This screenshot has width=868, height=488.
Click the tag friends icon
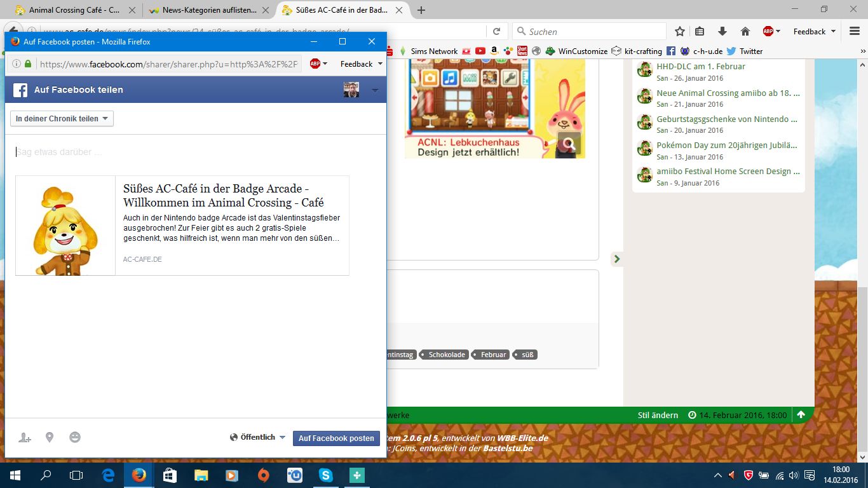click(x=25, y=437)
